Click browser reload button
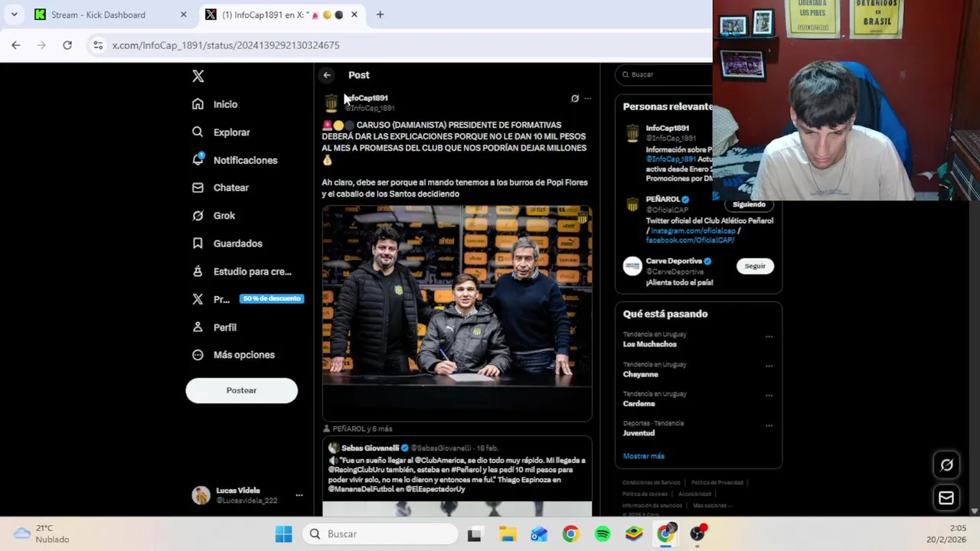This screenshot has height=551, width=980. (x=67, y=45)
